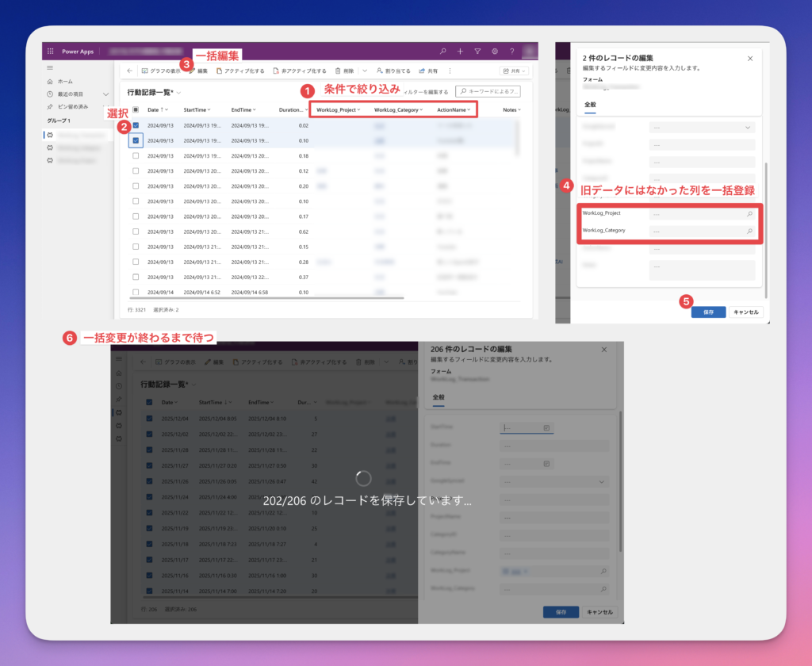The height and width of the screenshot is (666, 812).
Task: Expand the 行動記録一覧 view selector chevron
Action: point(179,93)
